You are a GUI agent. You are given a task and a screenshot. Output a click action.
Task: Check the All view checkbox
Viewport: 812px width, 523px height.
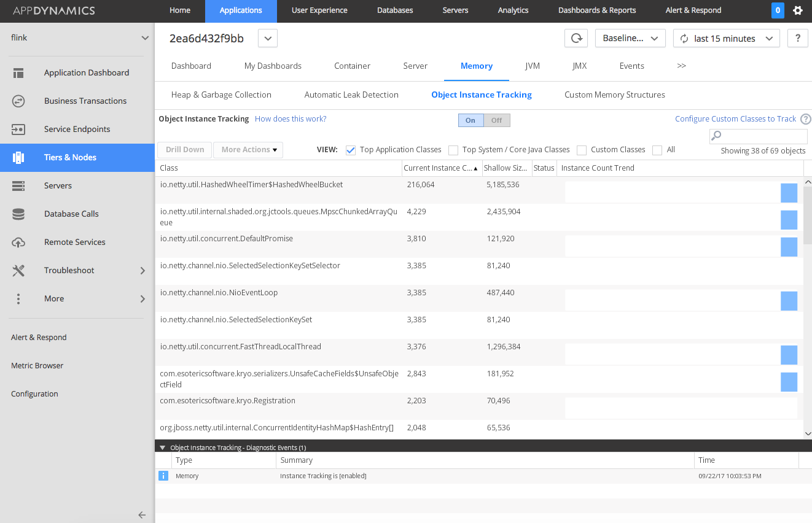657,150
